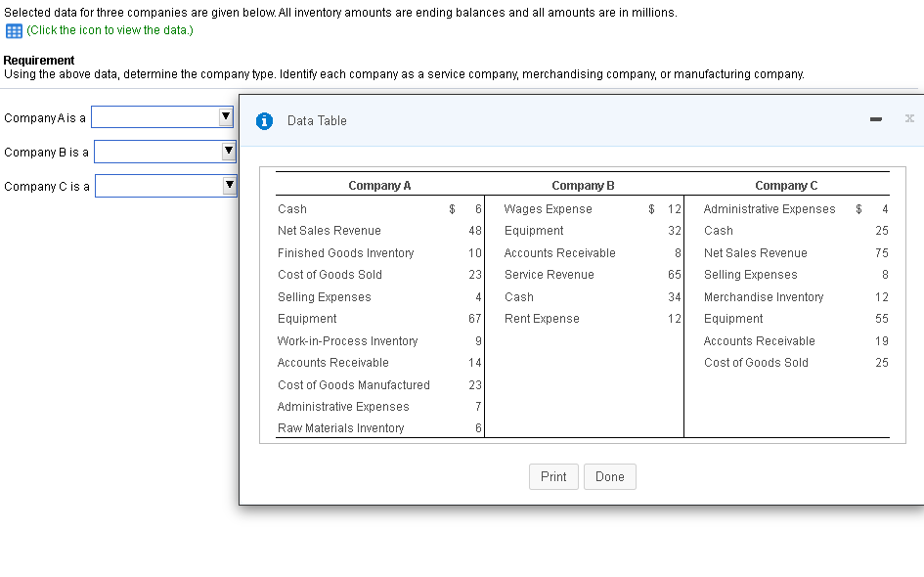Click Net Sales Revenue under Company C

755,253
